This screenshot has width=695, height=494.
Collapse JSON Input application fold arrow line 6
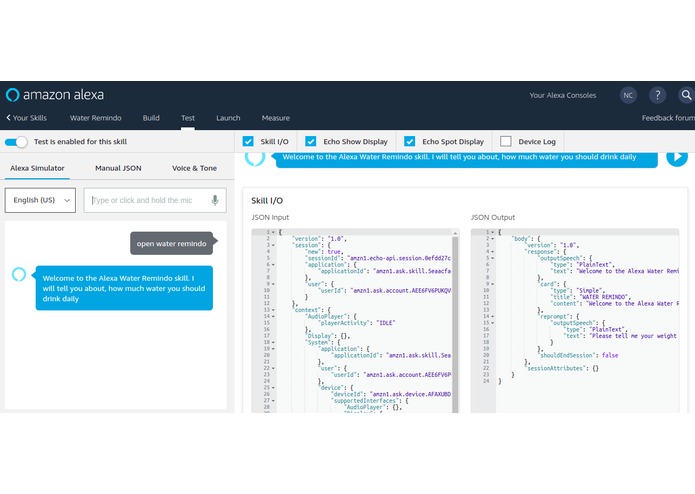coord(273,265)
